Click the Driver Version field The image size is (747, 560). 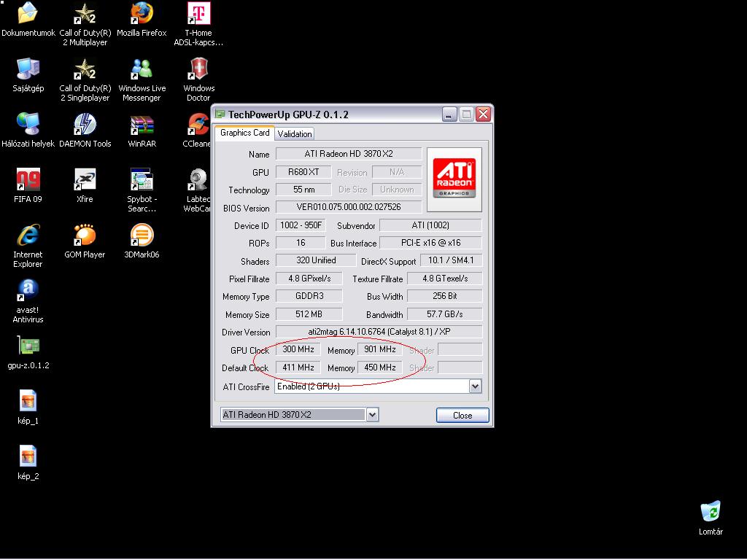(x=379, y=332)
